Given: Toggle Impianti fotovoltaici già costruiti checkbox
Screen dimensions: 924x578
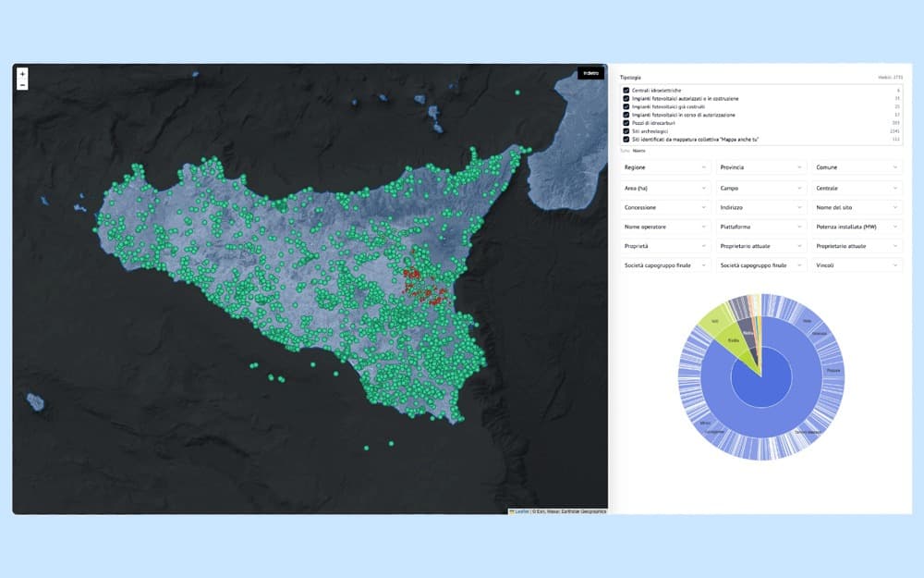Looking at the screenshot, I should click(626, 106).
